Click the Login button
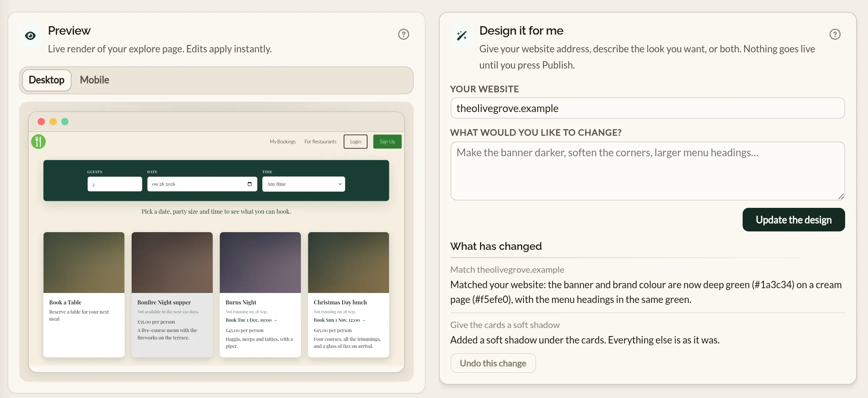 pos(355,142)
